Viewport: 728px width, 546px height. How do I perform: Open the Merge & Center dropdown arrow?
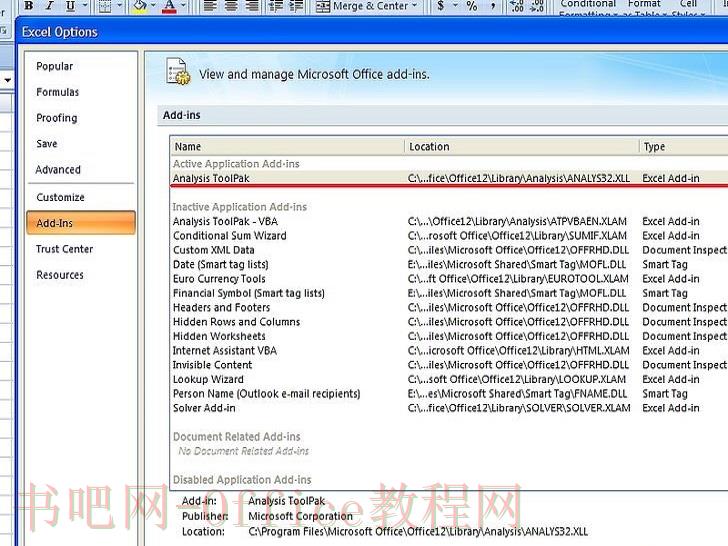pos(415,6)
